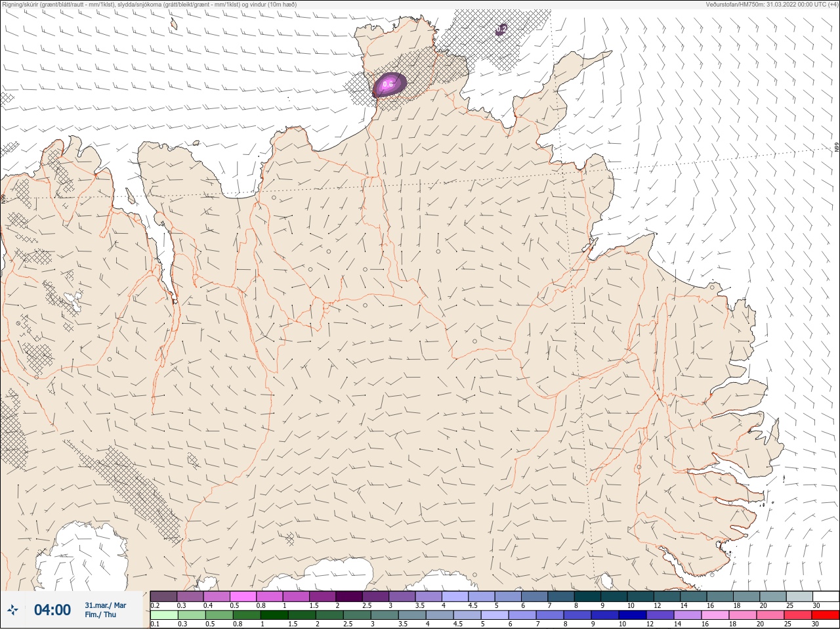Select lower legend purple swatch at 12
840x629 pixels.
pos(660,615)
